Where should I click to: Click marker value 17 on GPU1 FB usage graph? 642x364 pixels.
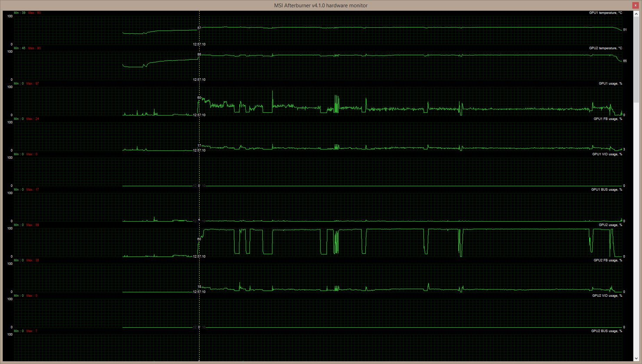[x=199, y=146]
